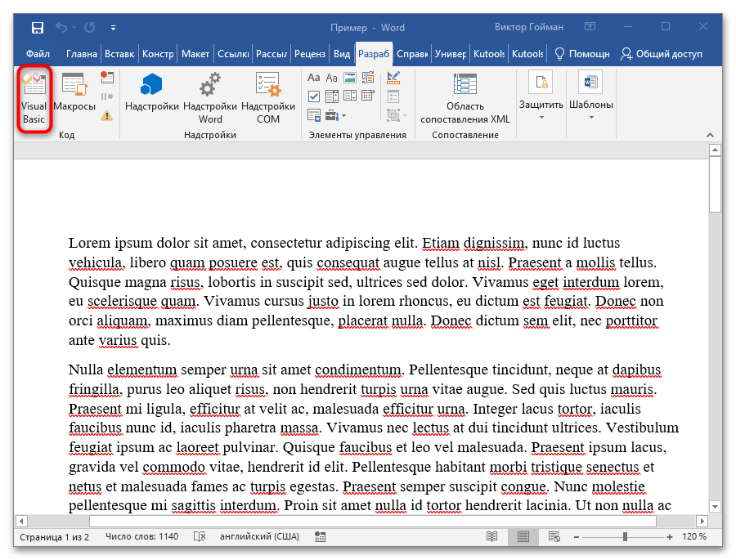Switch to Read Mode view in status bar
This screenshot has height=560, width=736.
491,537
